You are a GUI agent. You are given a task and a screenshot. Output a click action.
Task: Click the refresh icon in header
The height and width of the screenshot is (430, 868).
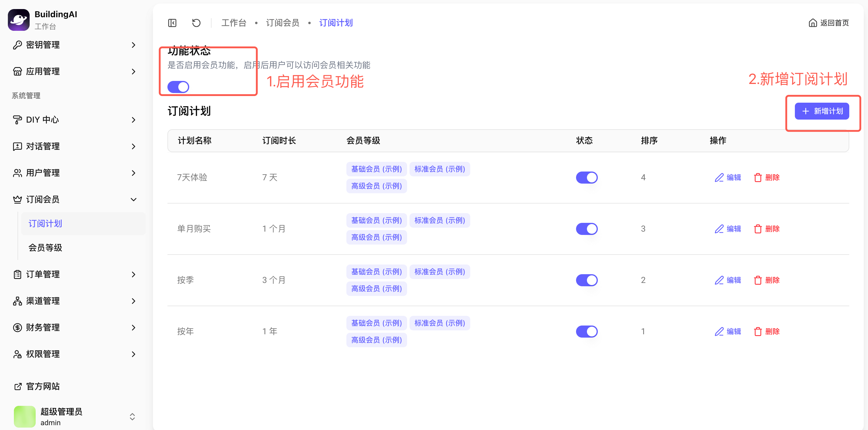coord(196,23)
